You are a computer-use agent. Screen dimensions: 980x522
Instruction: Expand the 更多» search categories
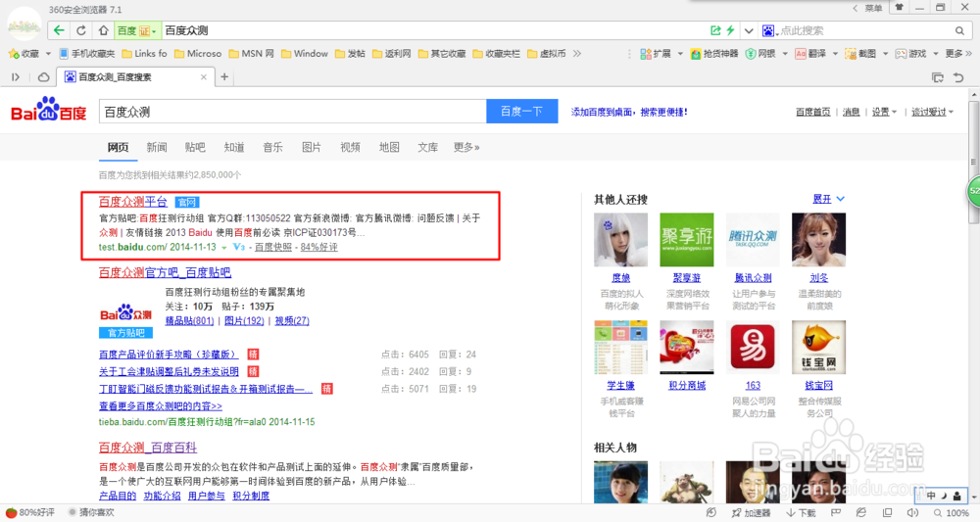tap(466, 147)
